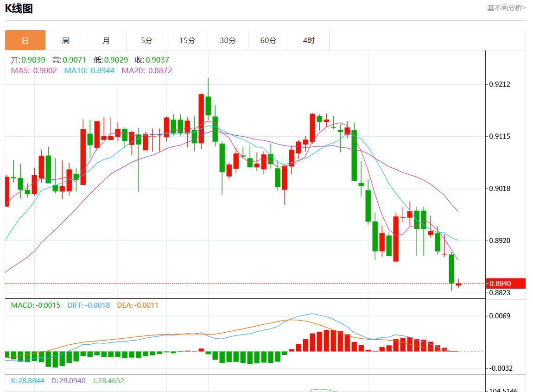The height and width of the screenshot is (392, 533).
Task: Click the 0.9115 price axis label
Action: [x=500, y=137]
